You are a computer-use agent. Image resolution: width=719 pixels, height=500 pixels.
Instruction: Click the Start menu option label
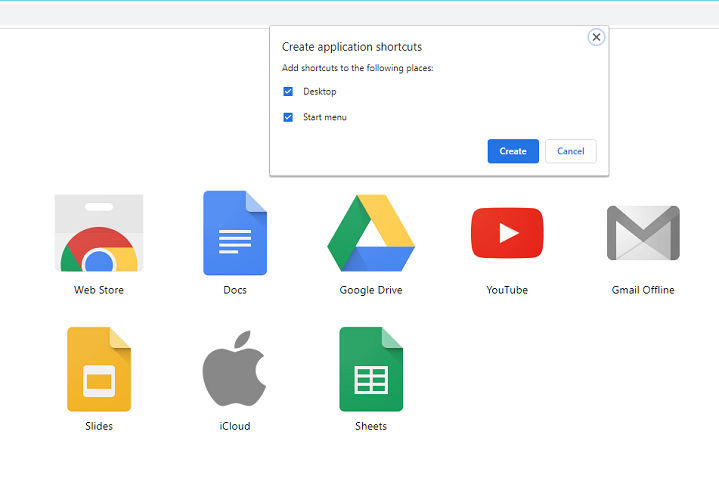coord(325,117)
